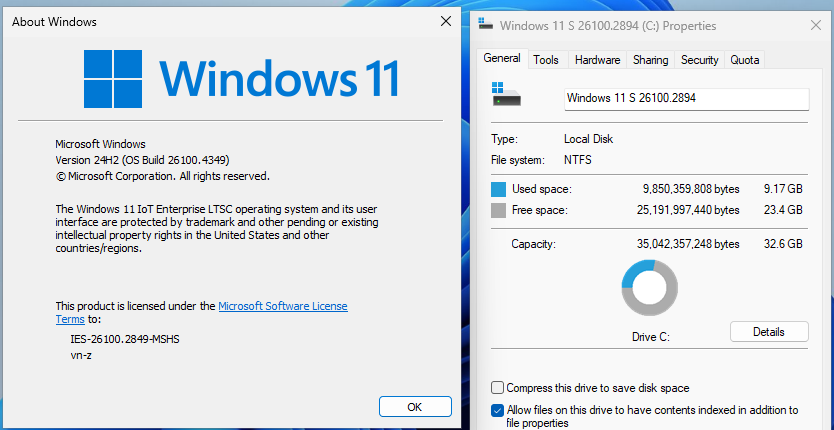Click the 35,042,357,248 bytes capacity value
The image size is (834, 430).
(688, 244)
